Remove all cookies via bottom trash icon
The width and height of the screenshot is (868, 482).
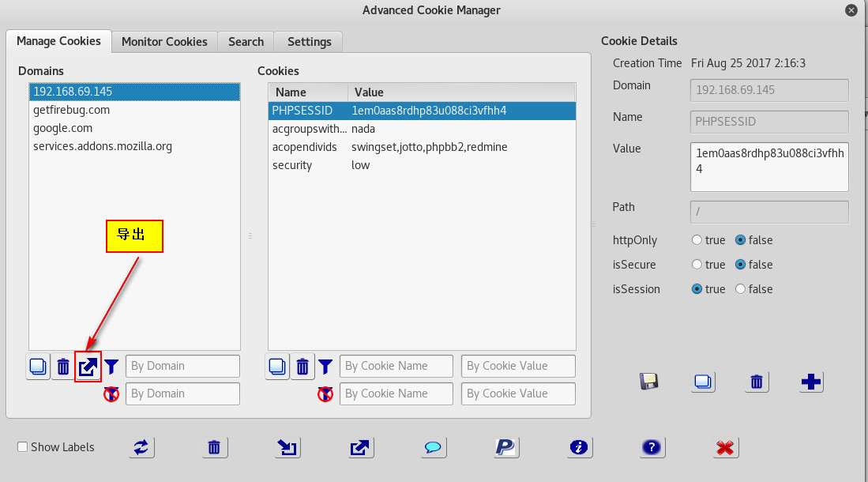coord(214,447)
